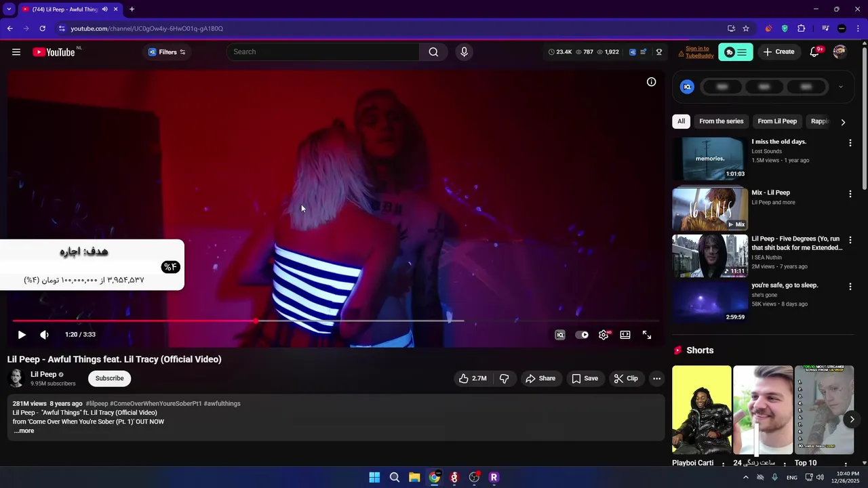This screenshot has width=868, height=488.
Task: Select the From Lil Peep chip
Action: point(777,121)
